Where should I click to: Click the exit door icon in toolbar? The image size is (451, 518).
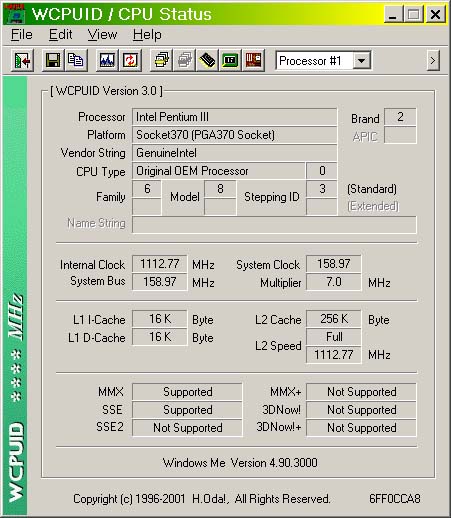coord(22,60)
